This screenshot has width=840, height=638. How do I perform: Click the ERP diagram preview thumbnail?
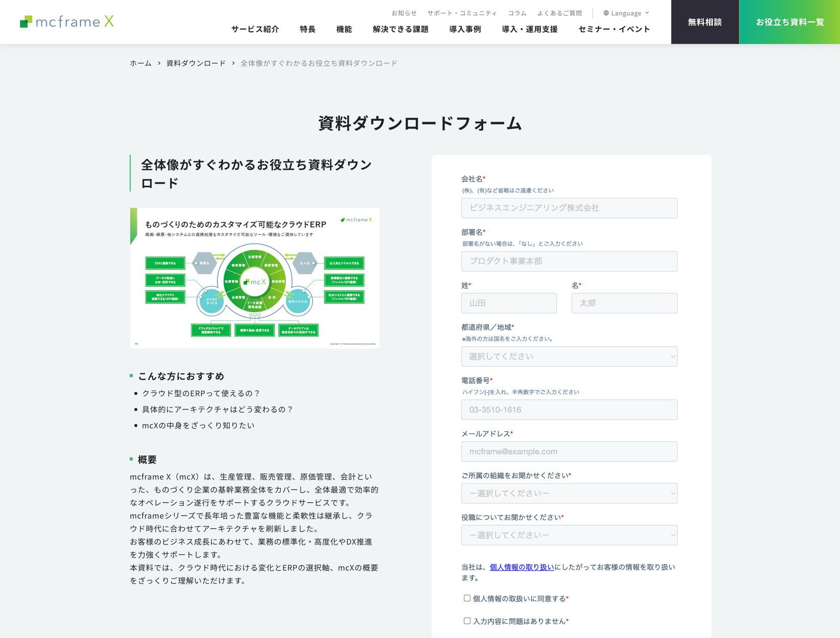[255, 278]
